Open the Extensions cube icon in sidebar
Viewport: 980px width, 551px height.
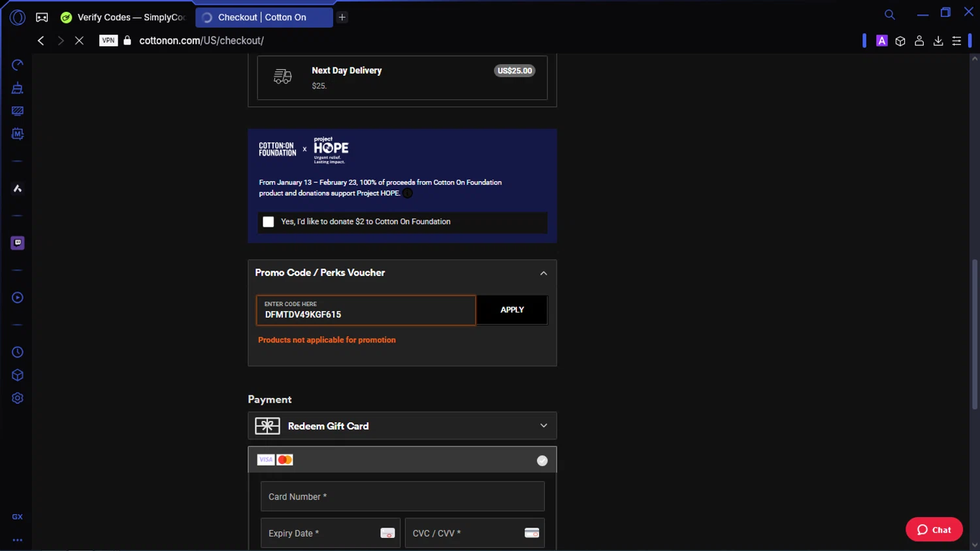point(18,375)
